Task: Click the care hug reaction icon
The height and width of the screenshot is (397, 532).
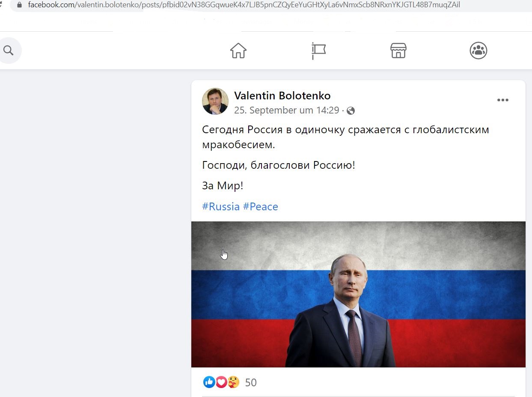Action: click(233, 382)
